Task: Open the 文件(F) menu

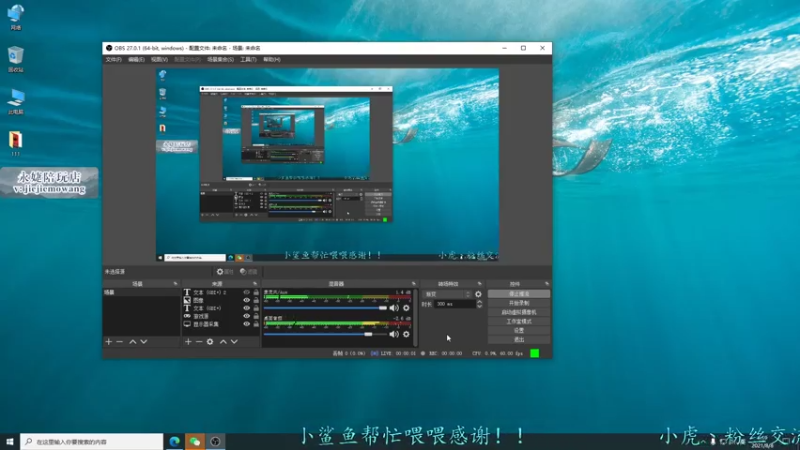Action: 113,60
